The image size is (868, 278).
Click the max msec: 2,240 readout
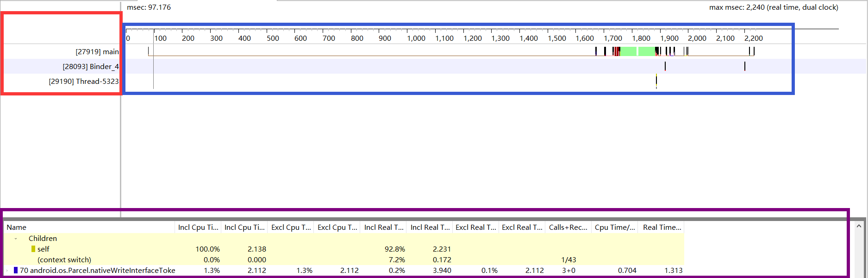[774, 7]
